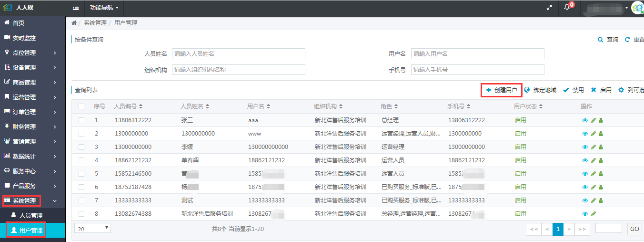
Task: Open the 功能导航 dropdown
Action: tap(103, 8)
